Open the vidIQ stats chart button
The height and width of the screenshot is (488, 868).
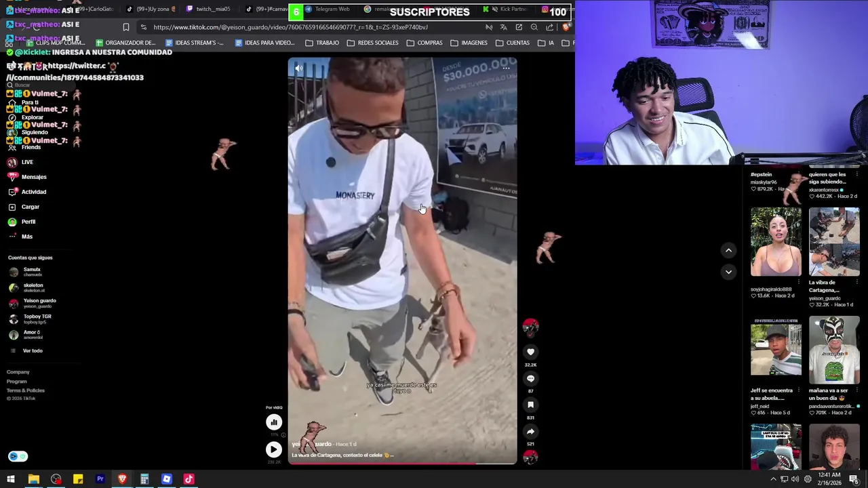(274, 422)
